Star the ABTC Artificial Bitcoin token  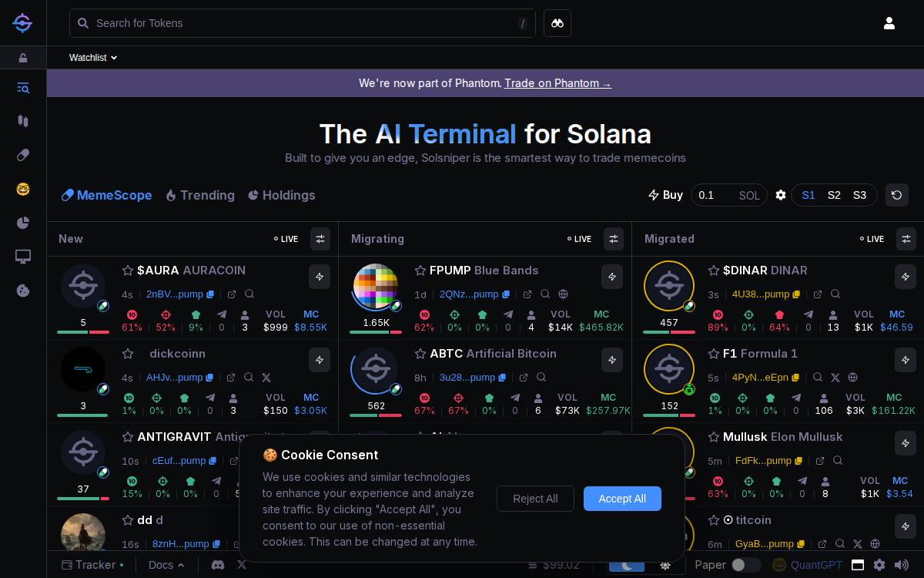[x=420, y=354]
